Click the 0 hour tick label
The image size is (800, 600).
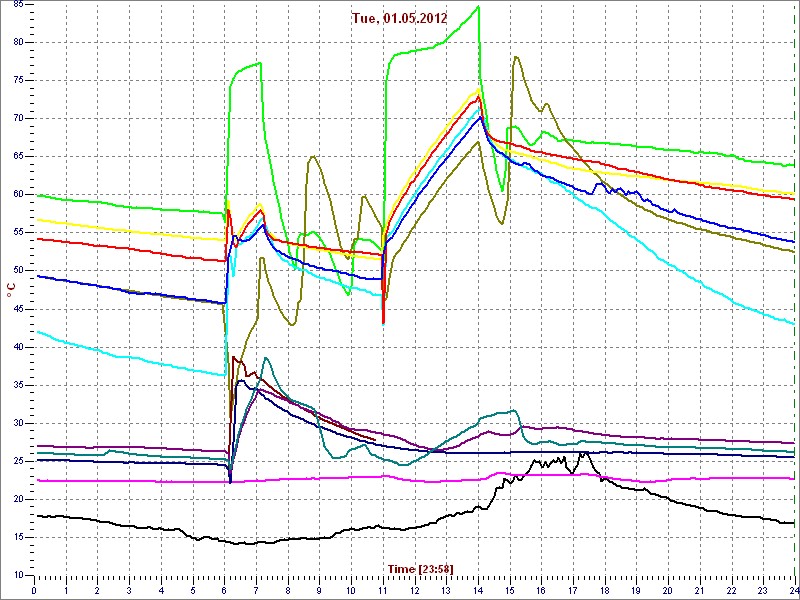point(35,590)
